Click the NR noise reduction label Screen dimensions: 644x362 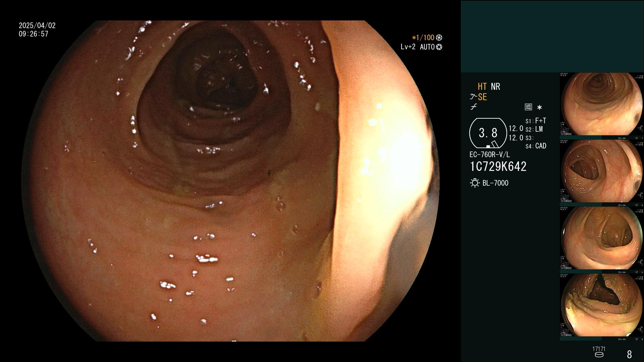495,86
